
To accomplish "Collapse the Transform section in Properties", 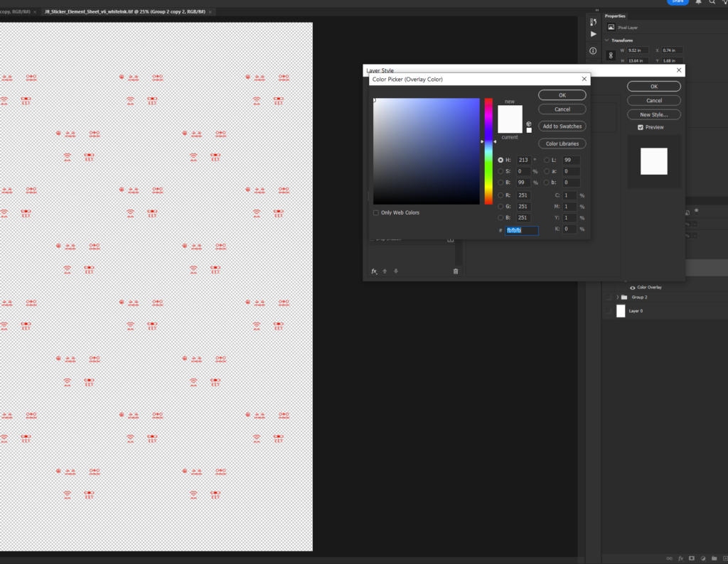I will pos(606,40).
